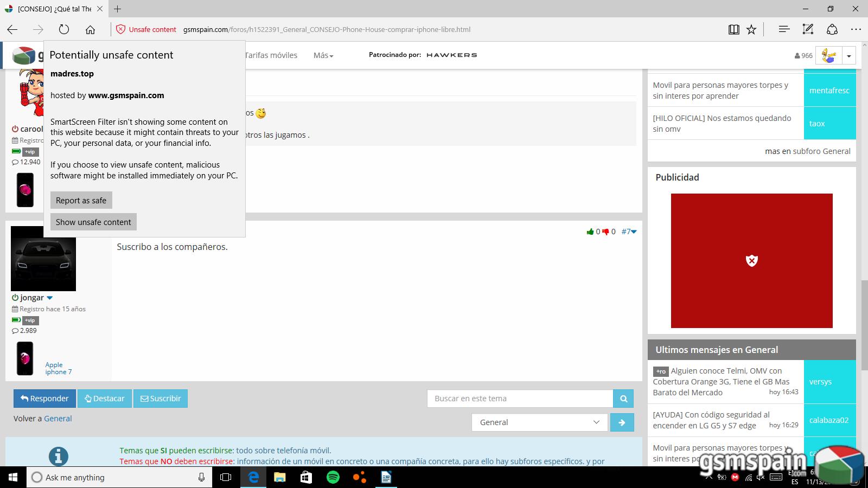
Task: Click Show unsafe content button
Action: (93, 222)
